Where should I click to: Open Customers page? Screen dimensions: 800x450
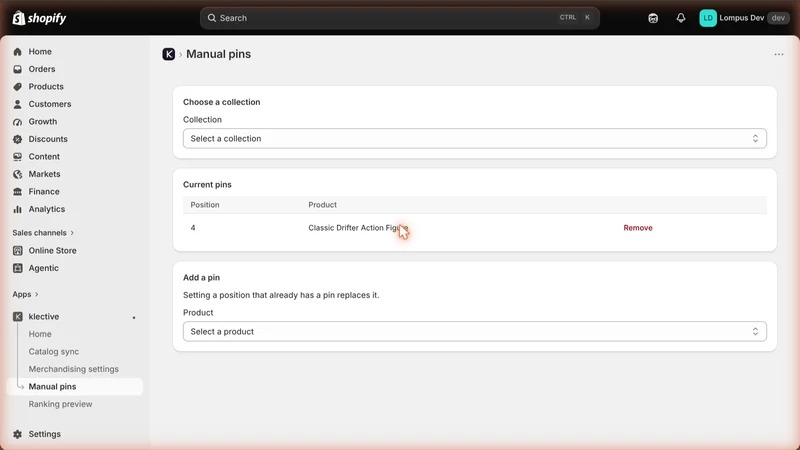pos(50,104)
